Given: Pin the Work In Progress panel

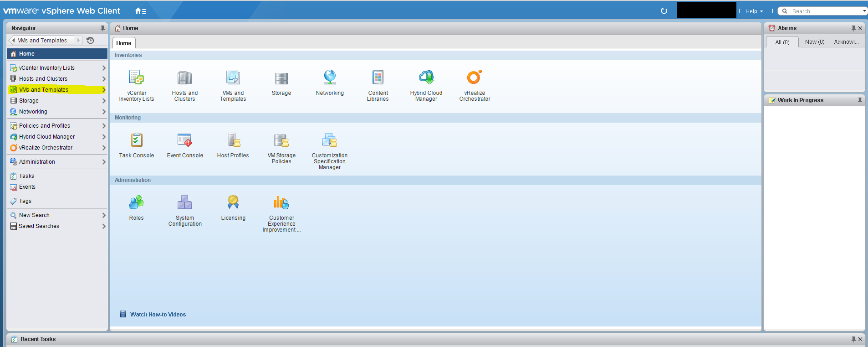Looking at the screenshot, I should pos(860,100).
